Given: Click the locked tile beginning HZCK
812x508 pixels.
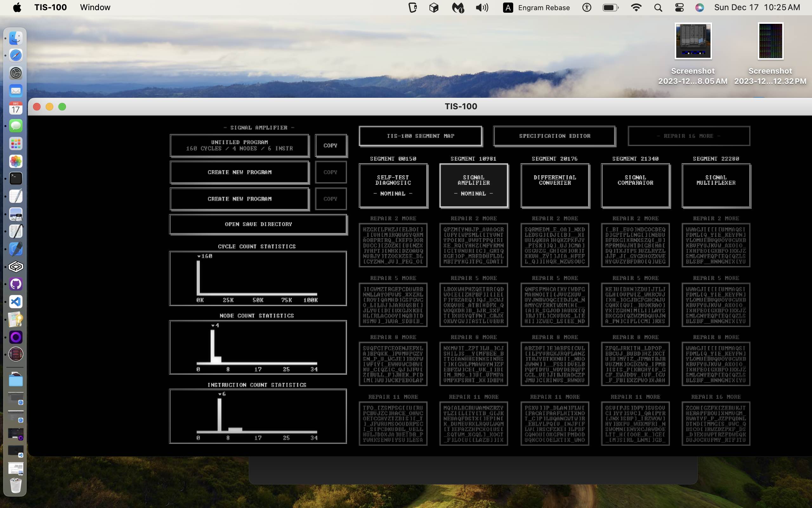Looking at the screenshot, I should [393, 245].
